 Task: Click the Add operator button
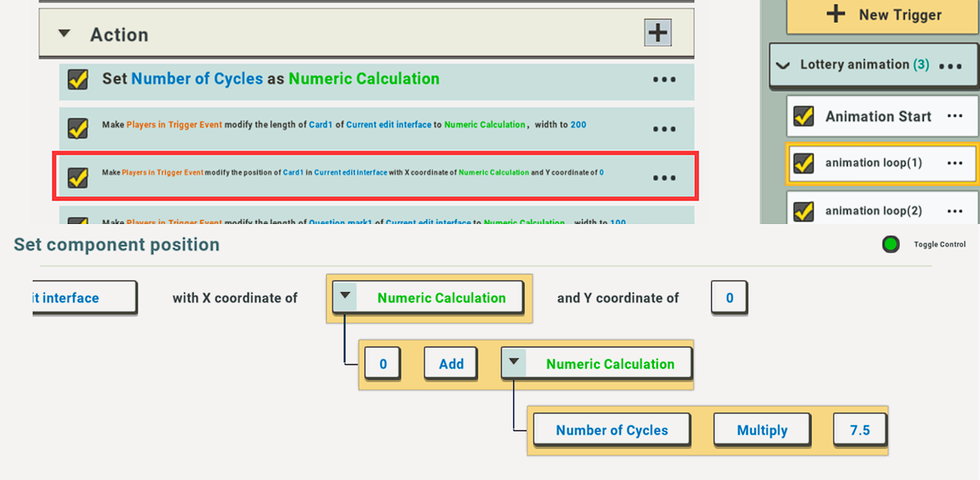(x=451, y=364)
